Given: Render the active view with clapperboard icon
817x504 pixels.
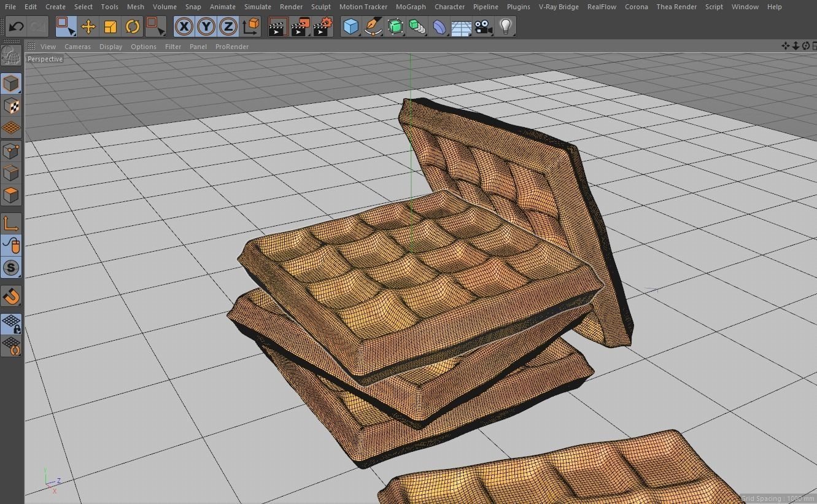Looking at the screenshot, I should click(x=277, y=26).
